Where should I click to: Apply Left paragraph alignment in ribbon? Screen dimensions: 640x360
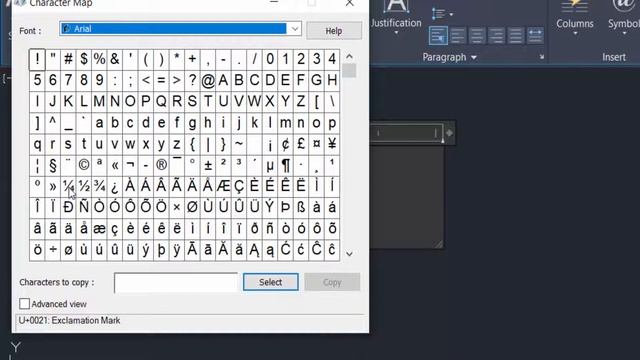458,36
